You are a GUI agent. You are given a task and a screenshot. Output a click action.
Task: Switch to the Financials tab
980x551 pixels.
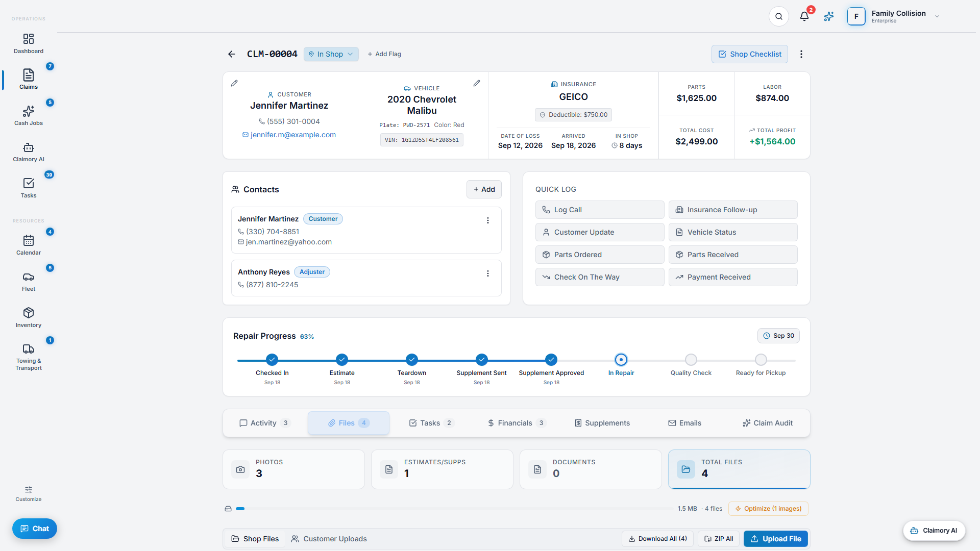[x=517, y=423]
